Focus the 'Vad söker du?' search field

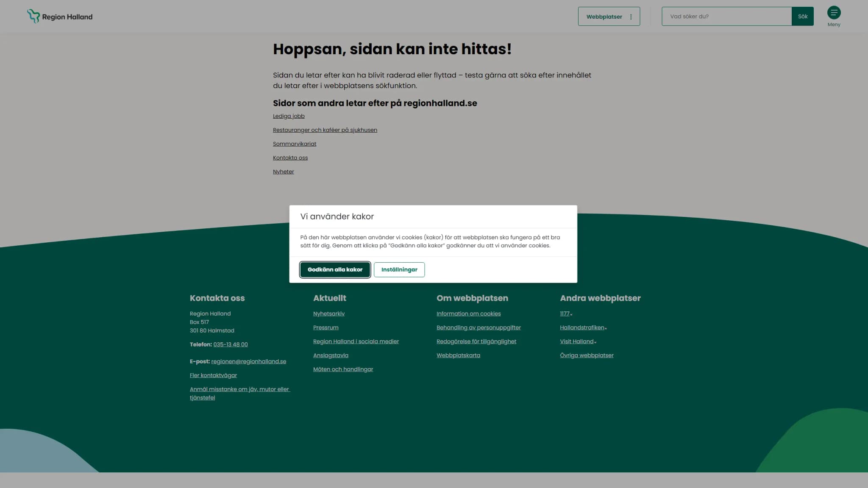point(726,17)
